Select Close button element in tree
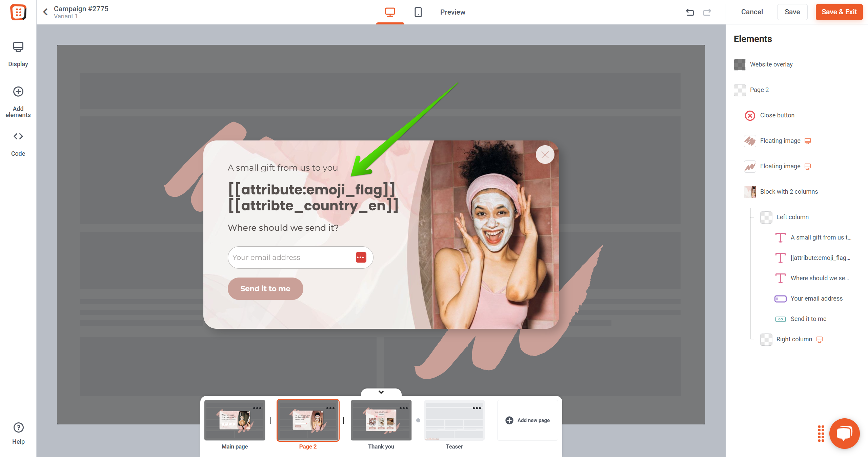Screen dimensions: 868x457 point(769,115)
